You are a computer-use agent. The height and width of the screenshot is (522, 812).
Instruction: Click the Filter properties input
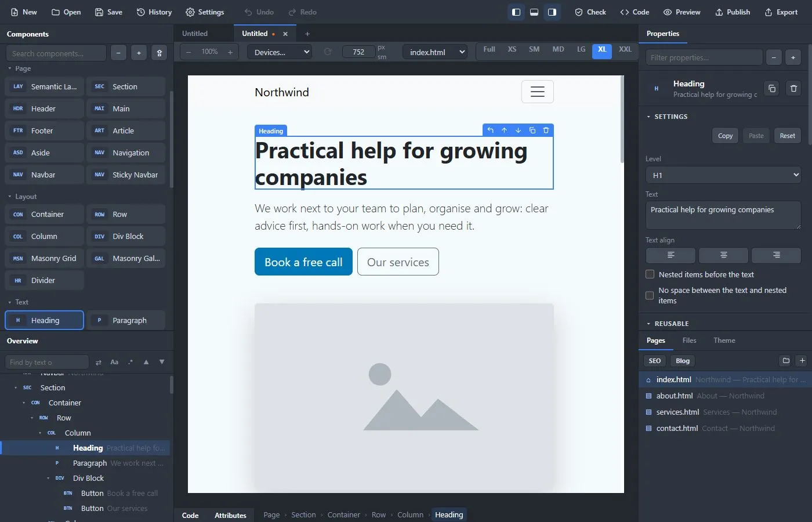pos(704,57)
